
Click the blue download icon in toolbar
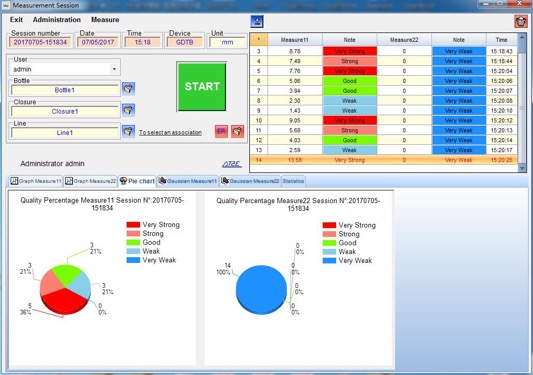[x=257, y=21]
